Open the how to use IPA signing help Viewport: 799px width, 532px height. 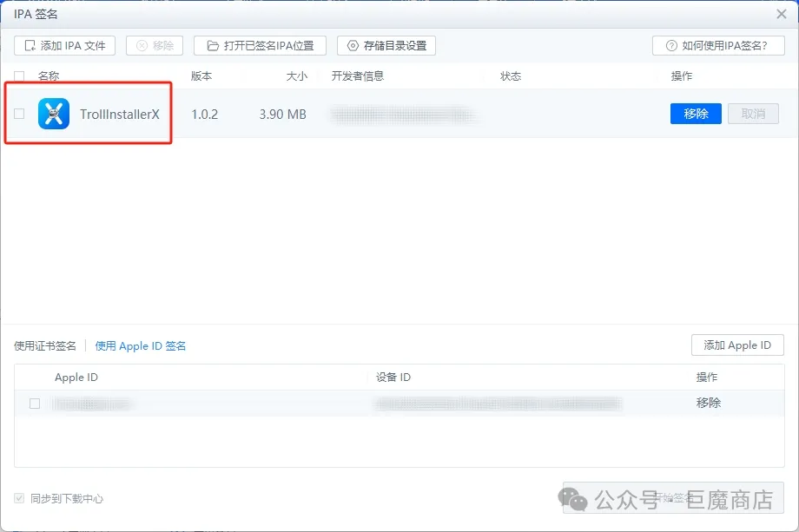tap(718, 46)
